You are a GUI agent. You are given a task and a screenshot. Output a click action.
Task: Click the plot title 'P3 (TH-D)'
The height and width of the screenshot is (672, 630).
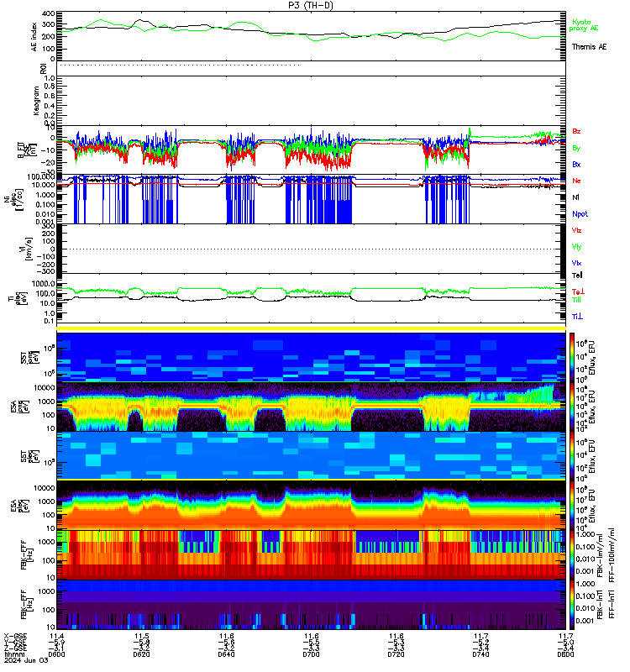click(x=311, y=5)
